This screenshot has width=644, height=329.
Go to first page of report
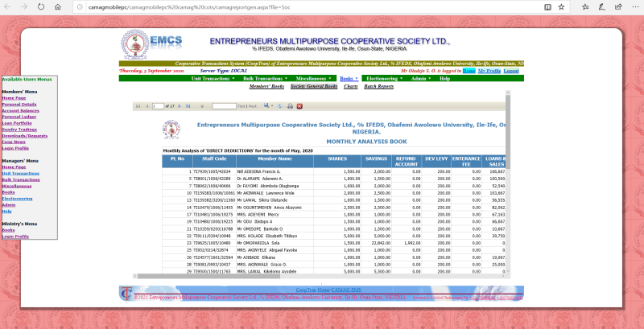point(138,106)
